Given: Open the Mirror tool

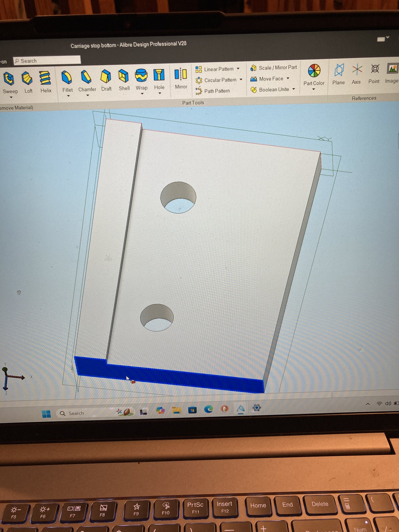Looking at the screenshot, I should (181, 75).
